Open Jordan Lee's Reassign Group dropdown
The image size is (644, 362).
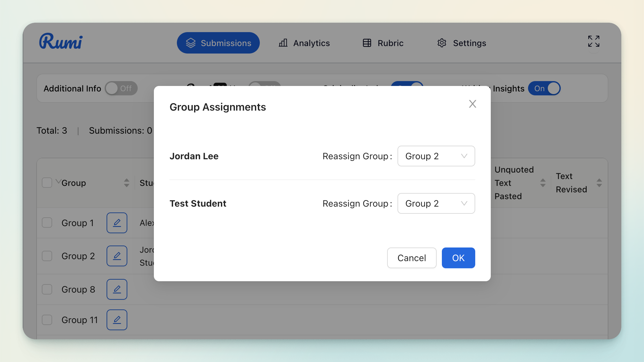click(436, 156)
